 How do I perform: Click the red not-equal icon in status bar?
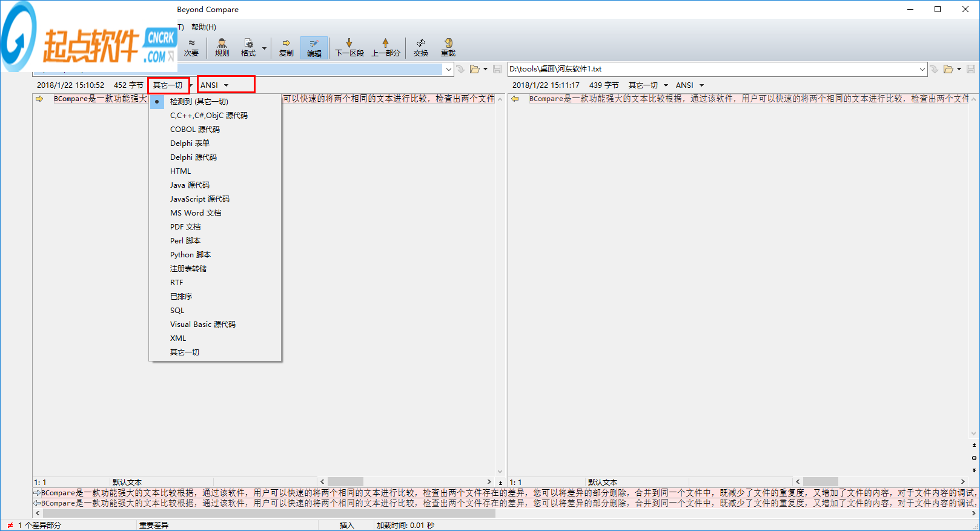tap(10, 525)
